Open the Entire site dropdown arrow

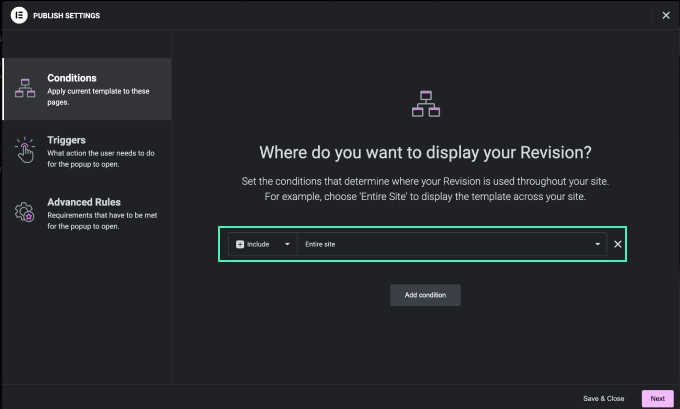(x=598, y=245)
